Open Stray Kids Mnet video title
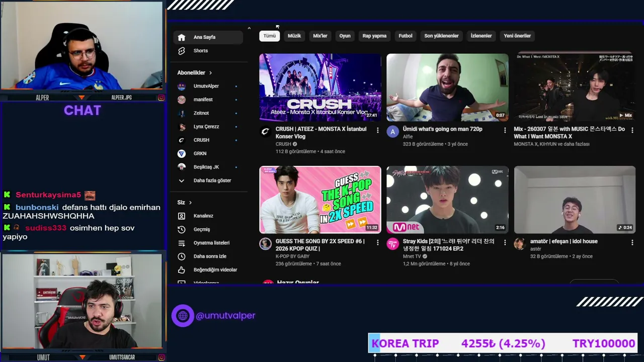Screen dimensions: 644x362 [x=448, y=245]
